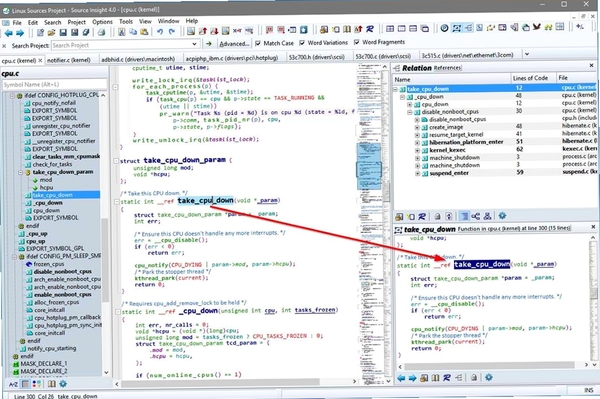This screenshot has height=399, width=600.
Task: Collapse disable_nonboot_cpus in the Relation tree
Action: [x=409, y=112]
